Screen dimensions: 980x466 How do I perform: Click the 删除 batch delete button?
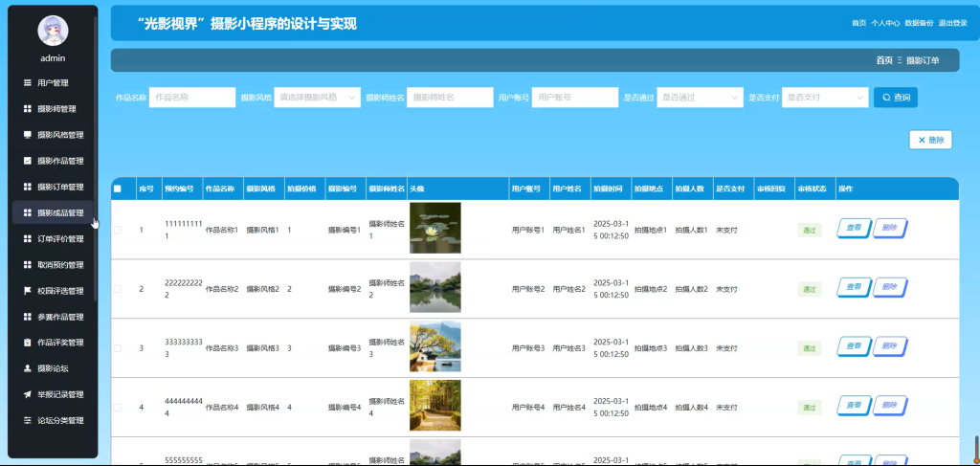point(930,140)
